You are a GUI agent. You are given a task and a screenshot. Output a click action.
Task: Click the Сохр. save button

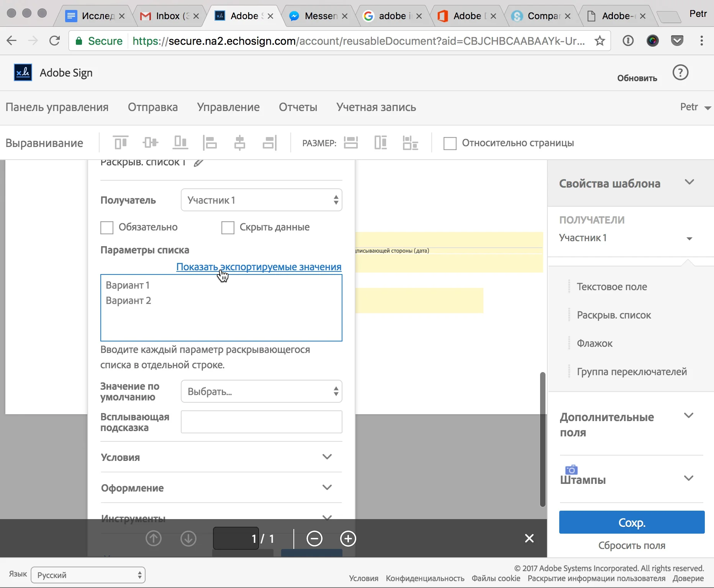[x=631, y=522]
